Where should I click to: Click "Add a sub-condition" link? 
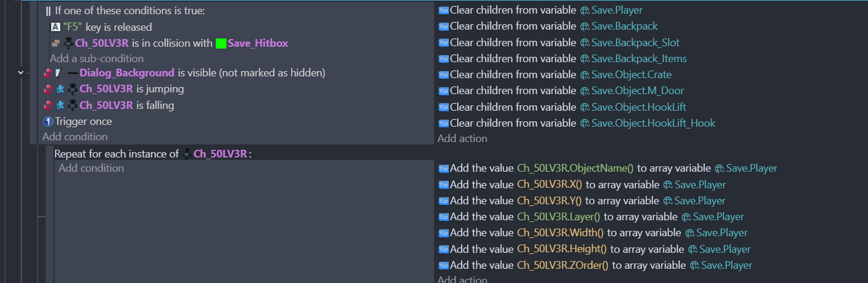tap(97, 59)
